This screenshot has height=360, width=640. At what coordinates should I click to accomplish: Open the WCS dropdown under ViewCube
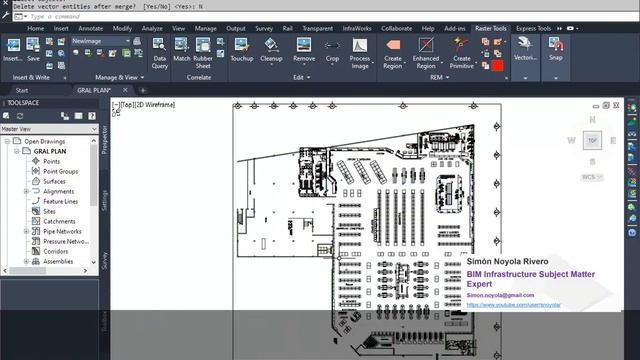(592, 177)
